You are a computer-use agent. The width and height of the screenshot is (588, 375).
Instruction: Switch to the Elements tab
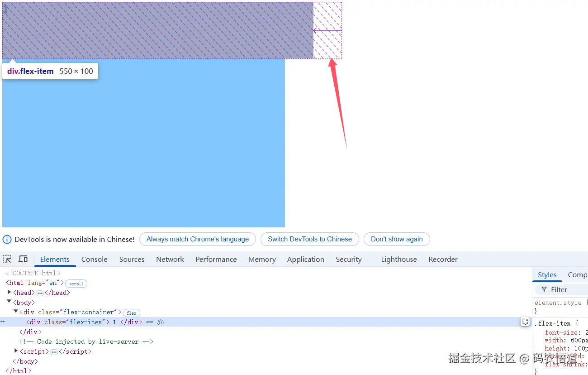pos(55,260)
